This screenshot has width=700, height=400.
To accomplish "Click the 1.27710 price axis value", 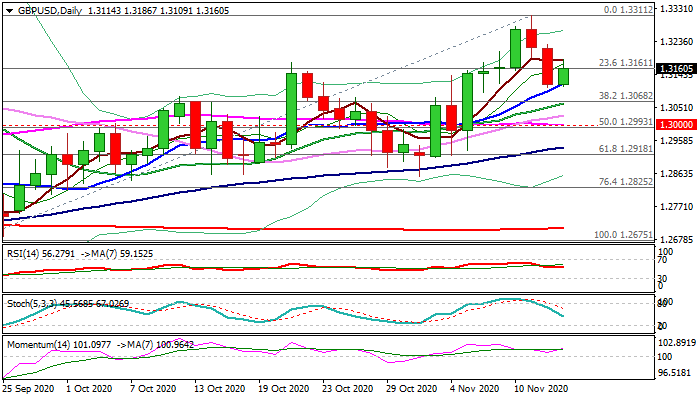I will point(676,207).
